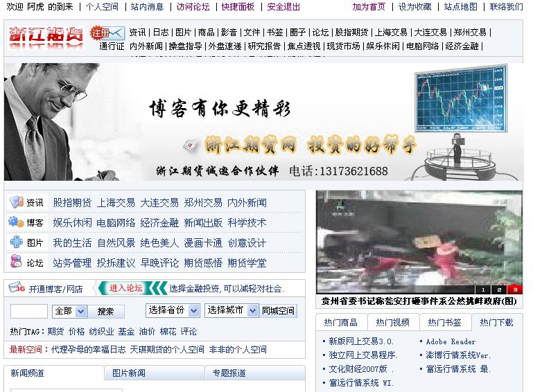Click the 访问论坛 link
Image resolution: width=533 pixels, height=392 pixels.
pyautogui.click(x=193, y=7)
